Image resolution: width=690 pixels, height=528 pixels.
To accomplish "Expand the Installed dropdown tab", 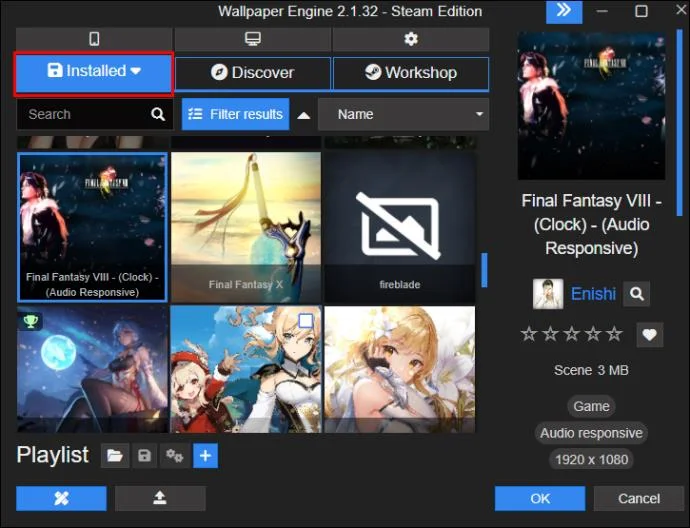I will 94,72.
